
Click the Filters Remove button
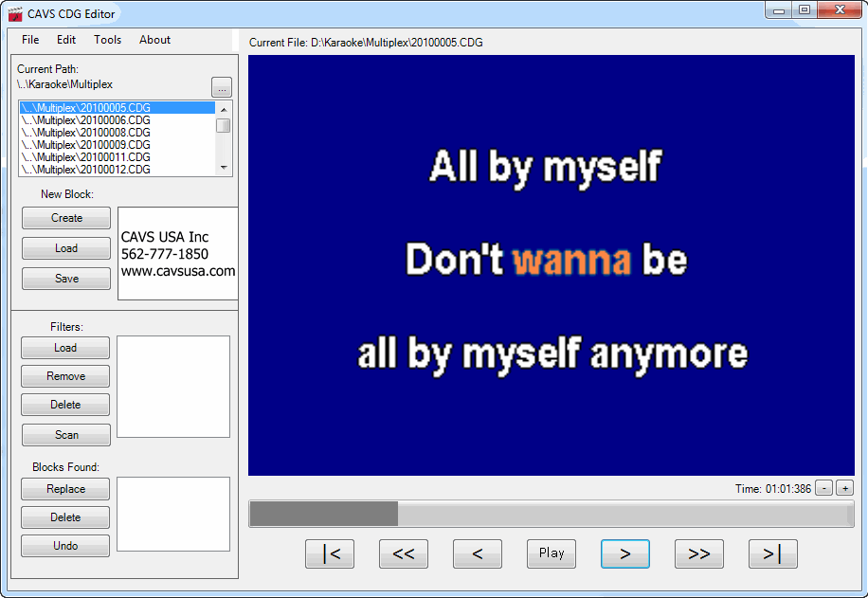coord(65,376)
